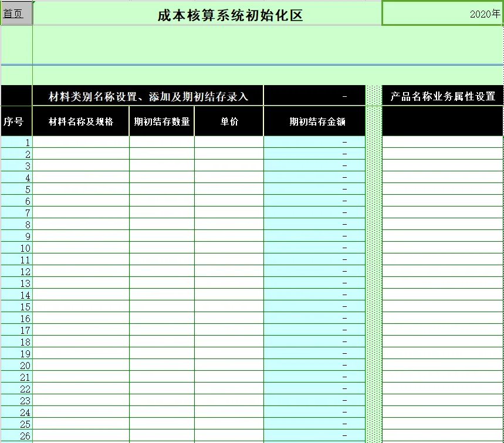Click the material name cell in row 1
The image size is (504, 443).
(x=81, y=142)
